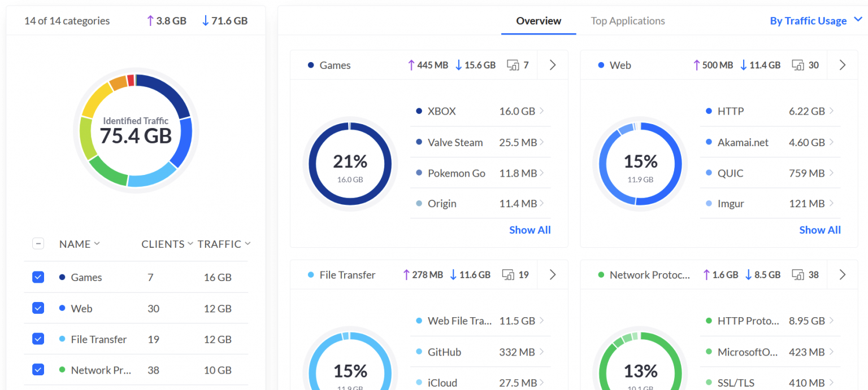Click the Identified Traffic 75.4 GB donut chart
Screen dimensions: 868x390
(136, 130)
